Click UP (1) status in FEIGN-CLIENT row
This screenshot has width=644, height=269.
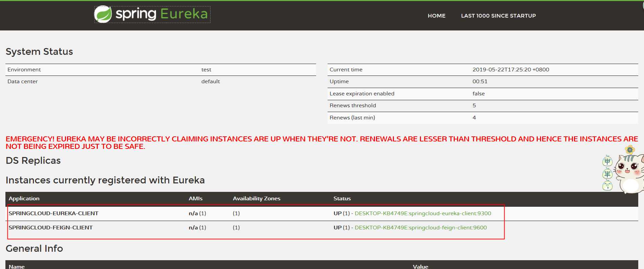coord(341,227)
